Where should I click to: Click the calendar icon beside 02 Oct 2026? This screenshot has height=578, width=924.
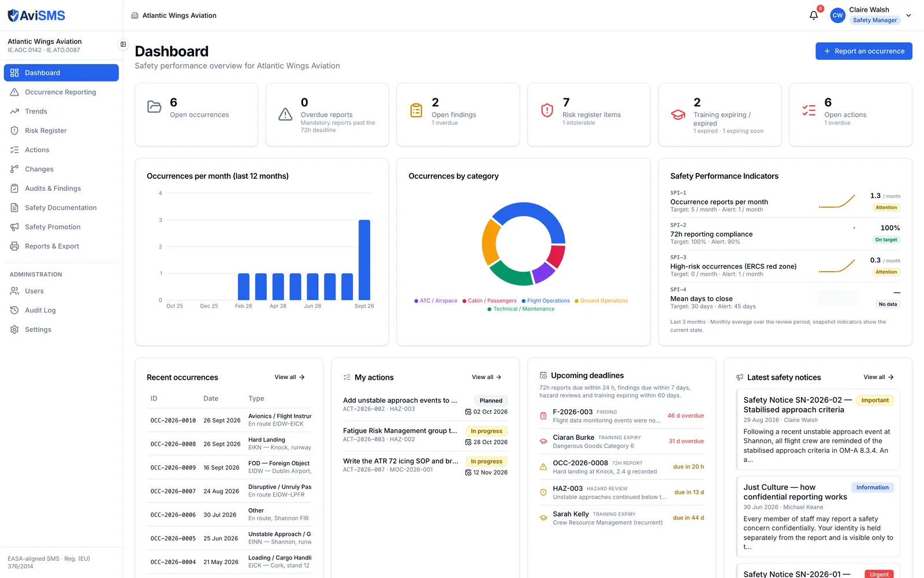(468, 412)
